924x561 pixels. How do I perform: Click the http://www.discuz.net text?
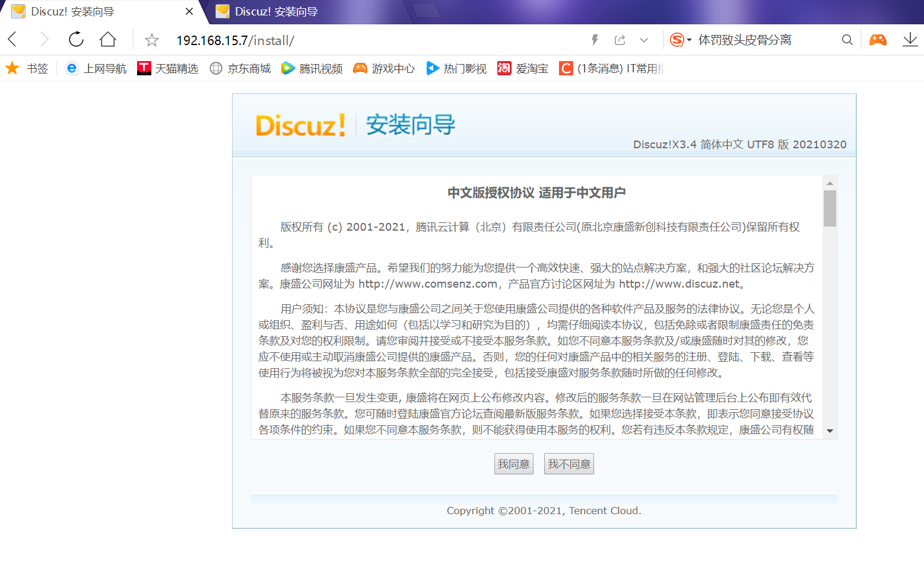(679, 284)
